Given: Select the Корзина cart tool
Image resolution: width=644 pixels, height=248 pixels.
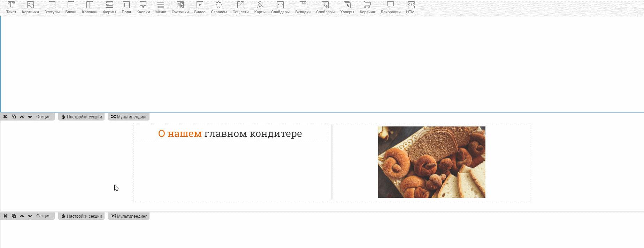Looking at the screenshot, I should point(367,8).
